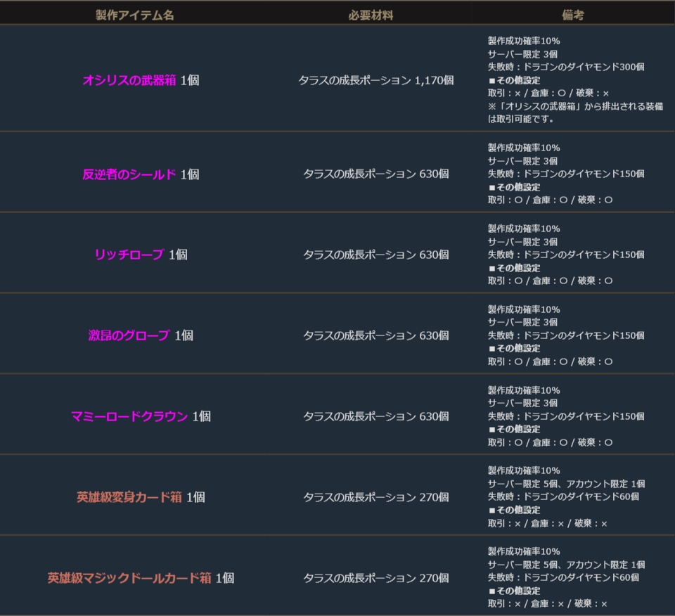
Task: Click the 英雄級マジックドールカード箱 item name
Action: pos(129,578)
